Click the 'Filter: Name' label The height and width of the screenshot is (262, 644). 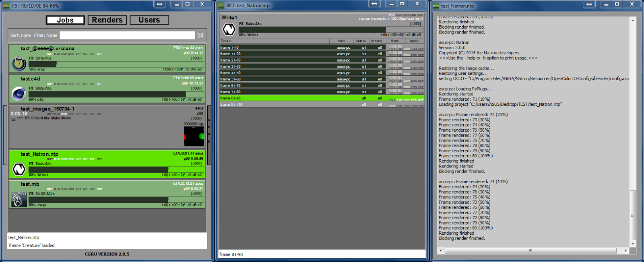[x=45, y=35]
